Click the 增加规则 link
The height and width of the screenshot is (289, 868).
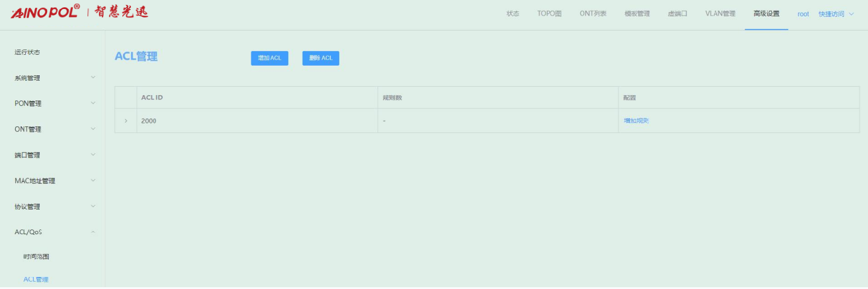pos(636,121)
